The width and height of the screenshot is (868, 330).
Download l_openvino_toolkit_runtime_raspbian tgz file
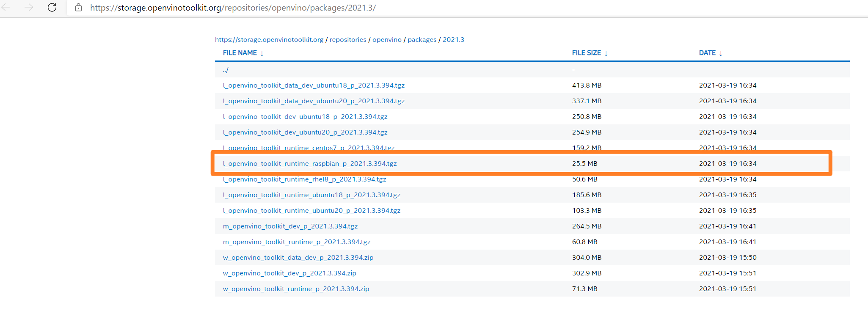[310, 164]
